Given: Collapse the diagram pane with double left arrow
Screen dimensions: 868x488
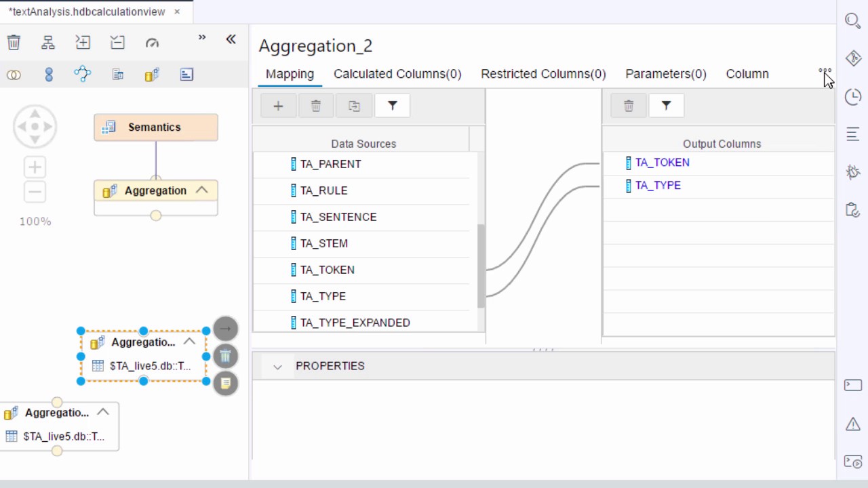Looking at the screenshot, I should (231, 39).
